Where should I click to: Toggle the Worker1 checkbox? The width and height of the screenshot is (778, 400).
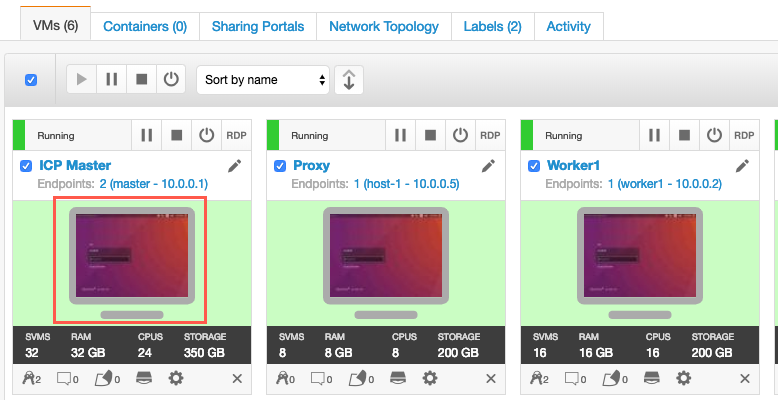click(x=534, y=166)
